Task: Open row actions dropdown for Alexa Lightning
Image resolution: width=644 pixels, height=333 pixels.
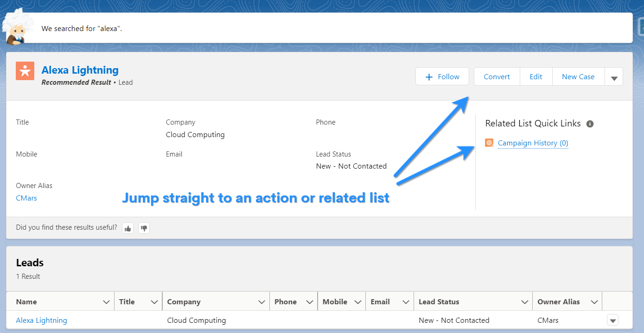Action: 612,320
